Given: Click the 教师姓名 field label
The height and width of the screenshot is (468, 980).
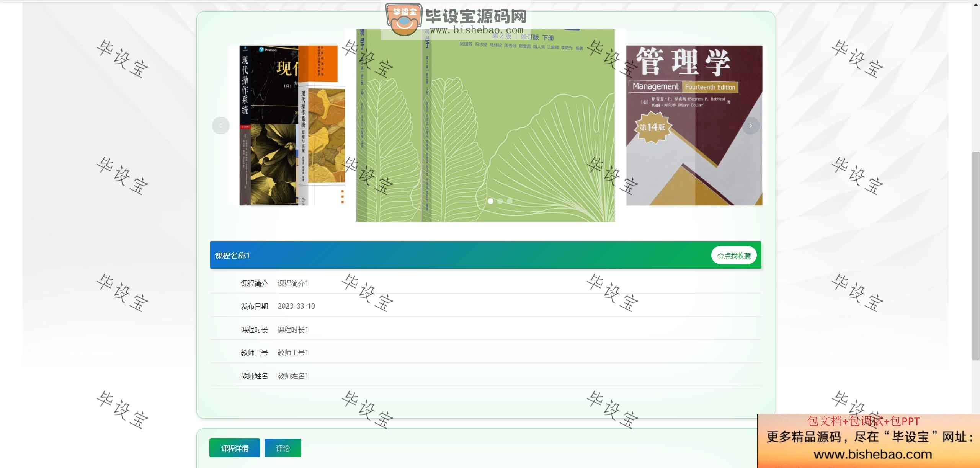Looking at the screenshot, I should pyautogui.click(x=255, y=376).
